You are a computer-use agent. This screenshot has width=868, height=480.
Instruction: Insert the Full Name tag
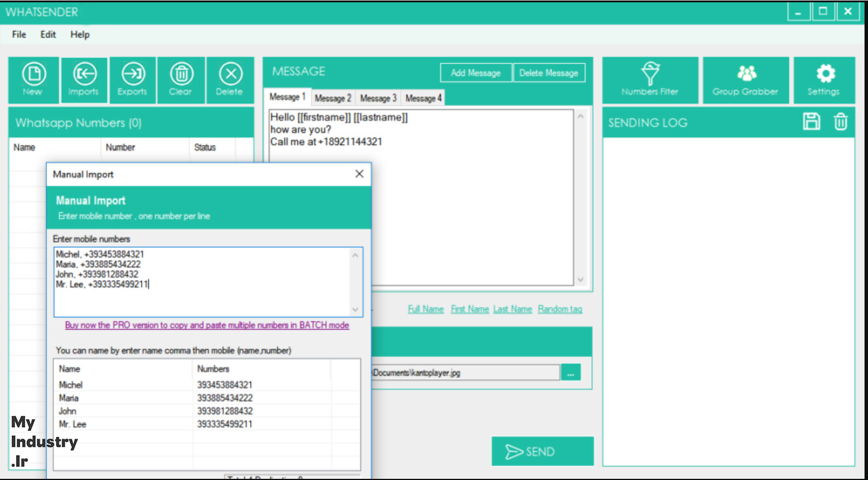click(426, 309)
